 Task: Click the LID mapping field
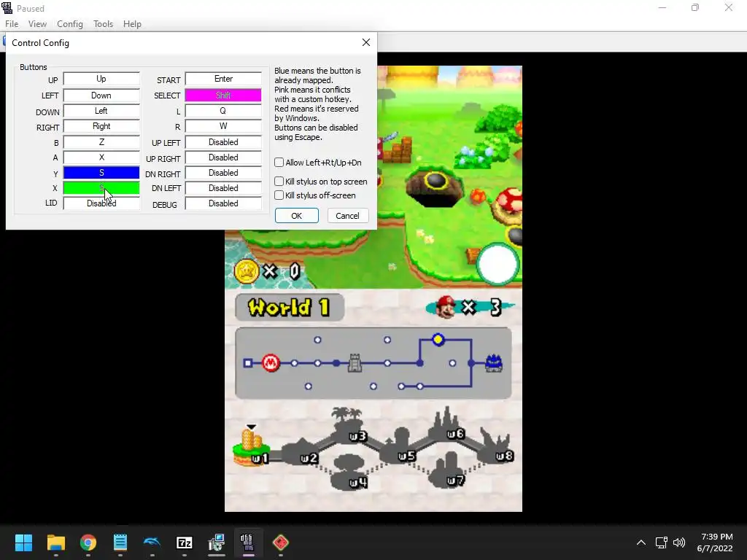click(x=101, y=203)
